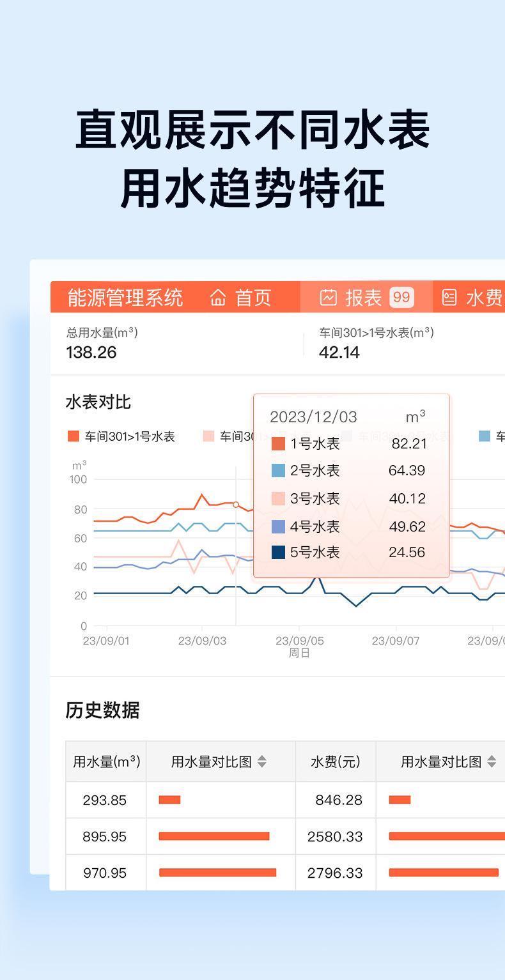This screenshot has width=505, height=980.
Task: Click the 报表 chart icon in navigation
Action: click(328, 298)
